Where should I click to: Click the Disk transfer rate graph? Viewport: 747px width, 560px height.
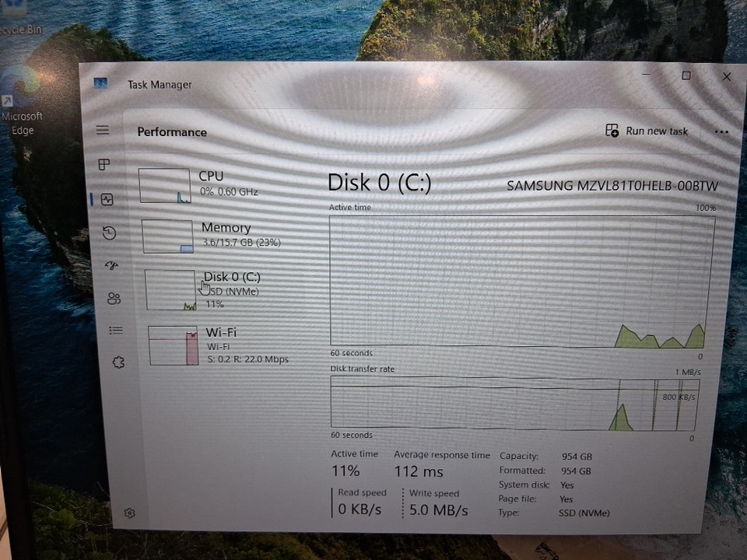(x=514, y=404)
